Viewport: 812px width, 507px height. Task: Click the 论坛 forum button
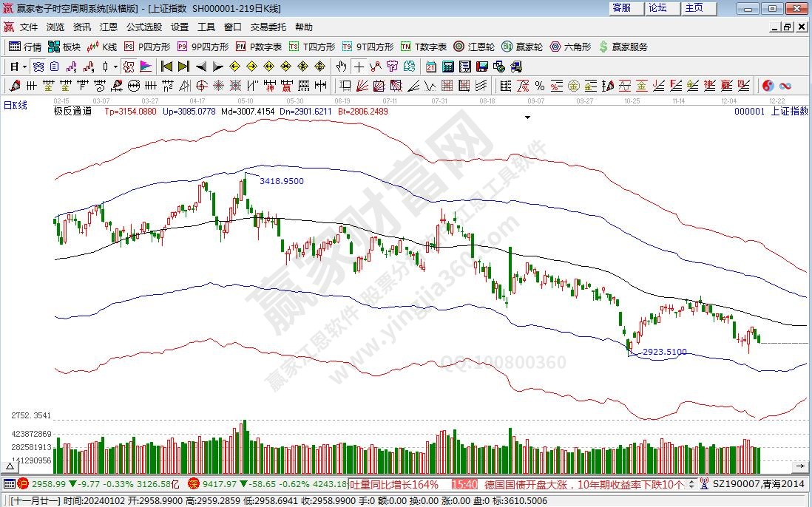[657, 8]
